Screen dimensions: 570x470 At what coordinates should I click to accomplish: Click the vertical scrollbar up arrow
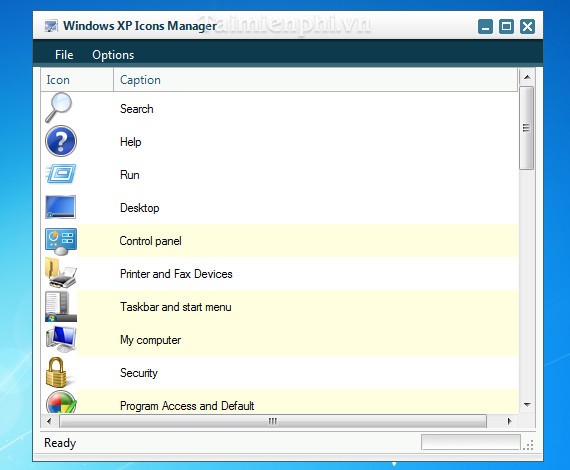point(527,77)
